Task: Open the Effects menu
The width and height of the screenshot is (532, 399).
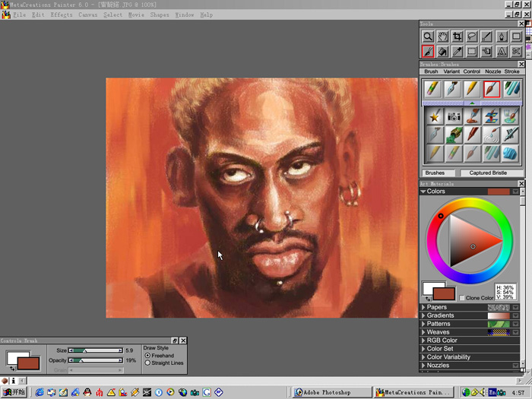Action: coord(62,15)
